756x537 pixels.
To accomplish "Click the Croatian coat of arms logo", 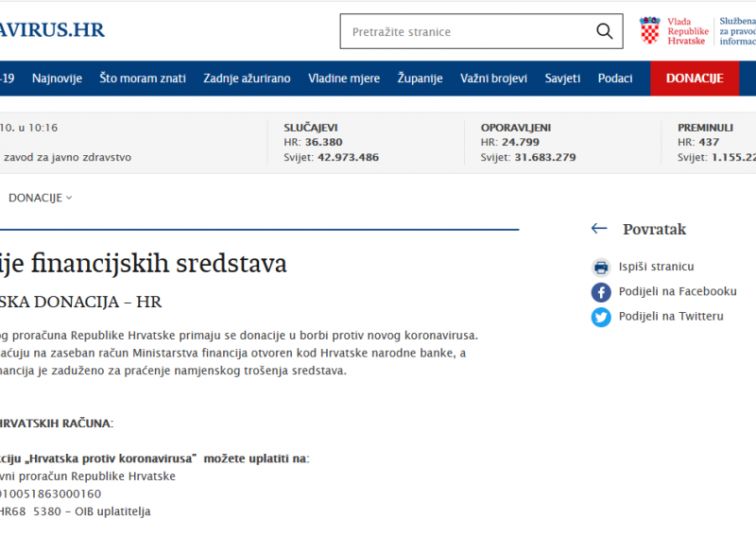I will 650,30.
